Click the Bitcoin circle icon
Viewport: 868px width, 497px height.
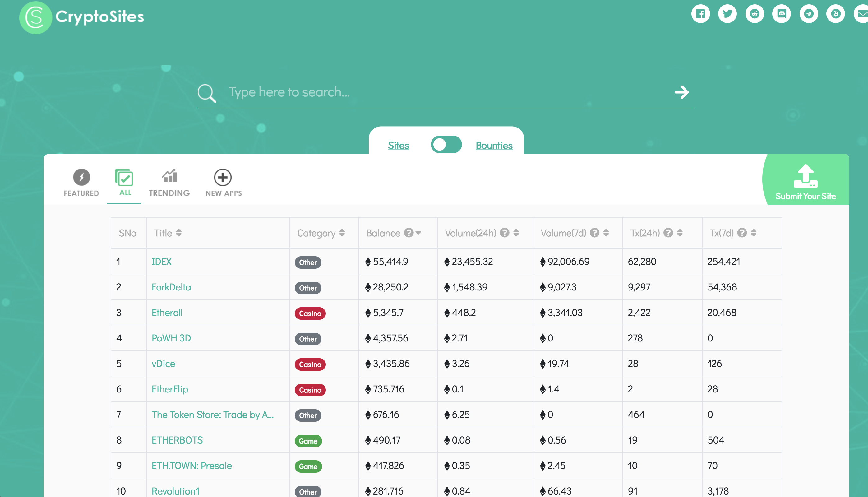click(x=835, y=14)
